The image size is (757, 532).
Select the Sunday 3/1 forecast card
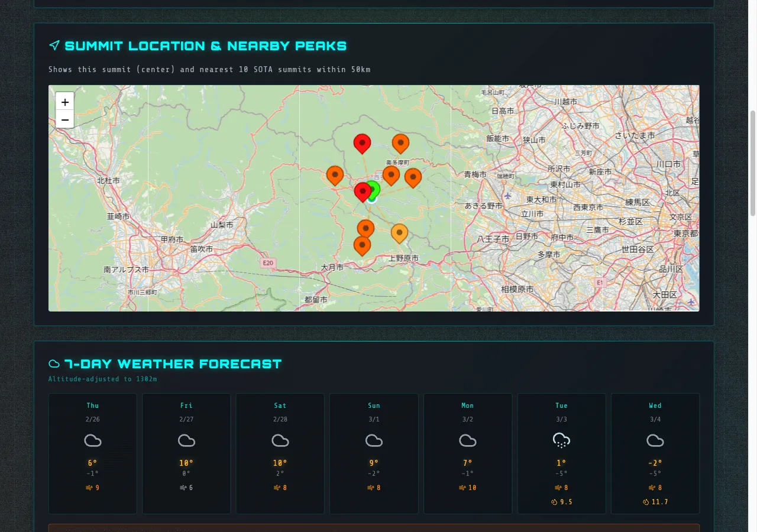tap(374, 453)
